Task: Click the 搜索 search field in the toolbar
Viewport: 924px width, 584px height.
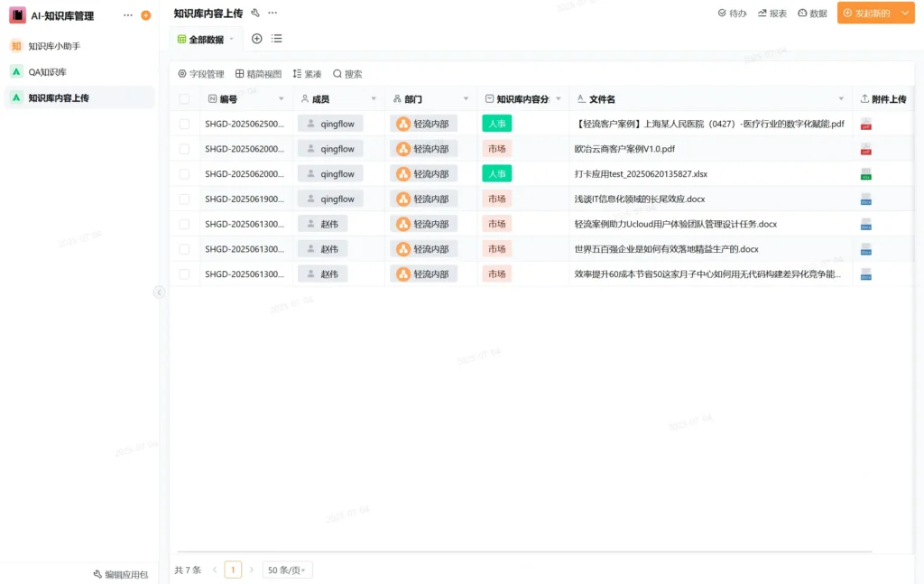Action: tap(347, 74)
